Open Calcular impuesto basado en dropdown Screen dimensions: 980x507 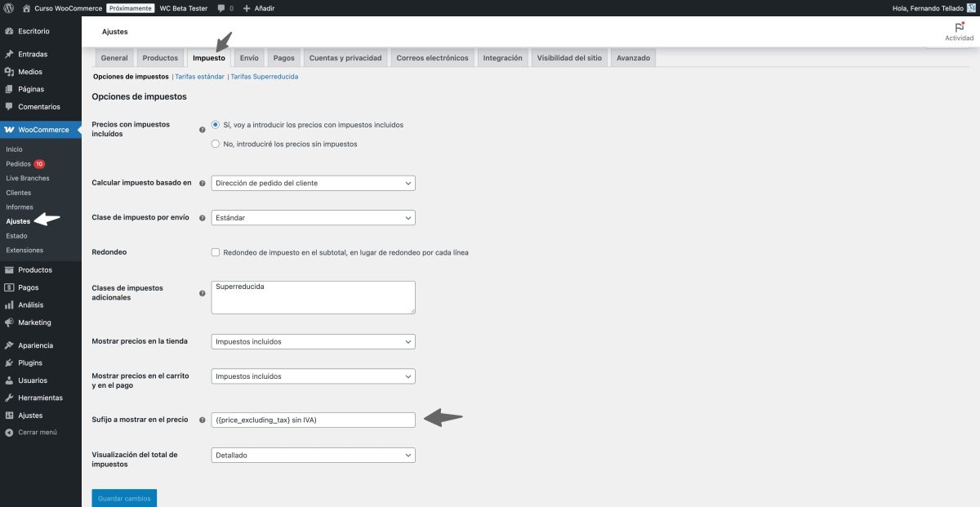313,183
